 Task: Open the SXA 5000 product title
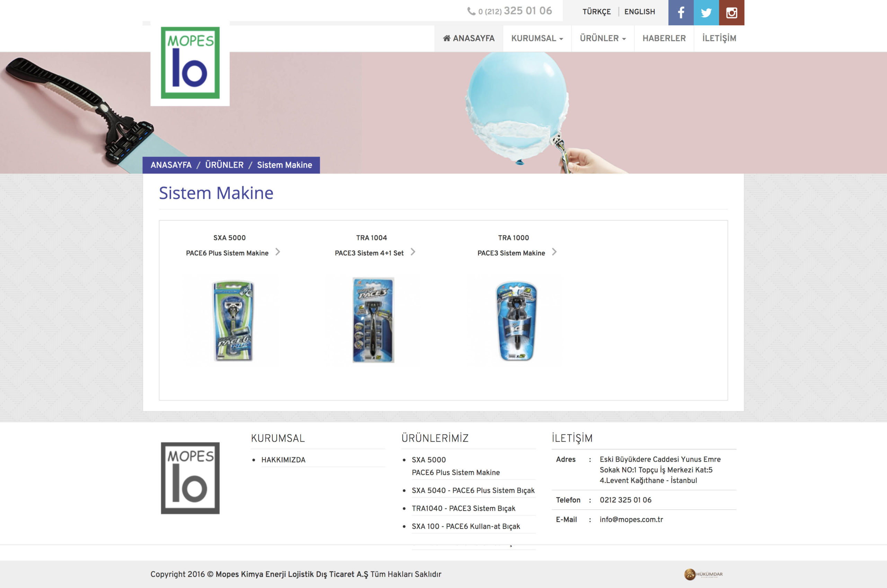pos(230,238)
